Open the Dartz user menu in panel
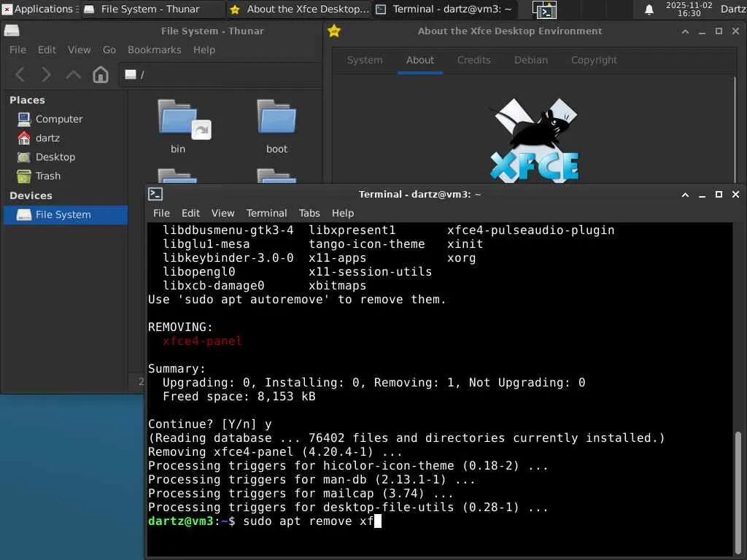The height and width of the screenshot is (560, 747). tap(733, 9)
